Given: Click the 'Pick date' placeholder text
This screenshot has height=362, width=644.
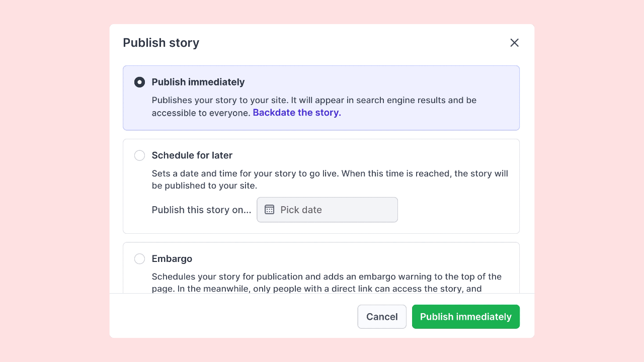Looking at the screenshot, I should coord(301,210).
